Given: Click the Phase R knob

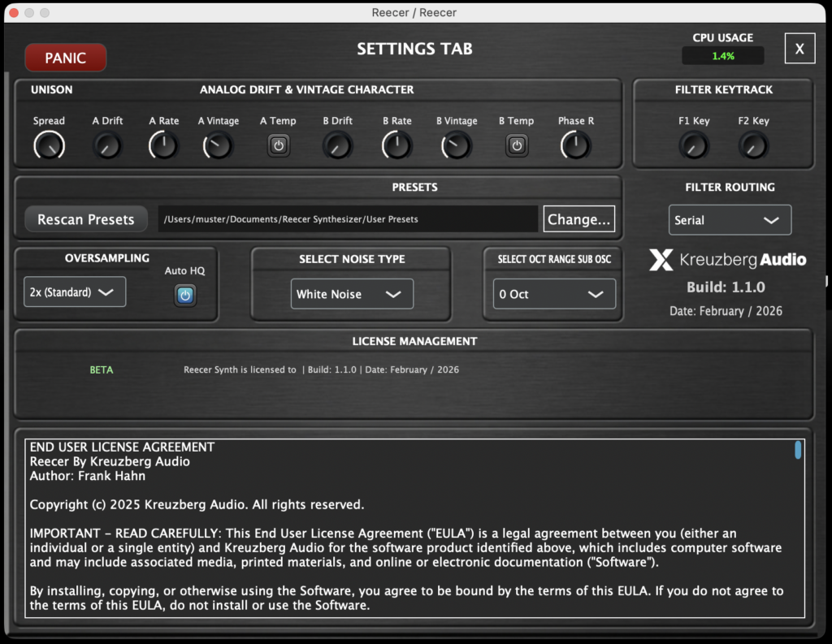Looking at the screenshot, I should 575,146.
